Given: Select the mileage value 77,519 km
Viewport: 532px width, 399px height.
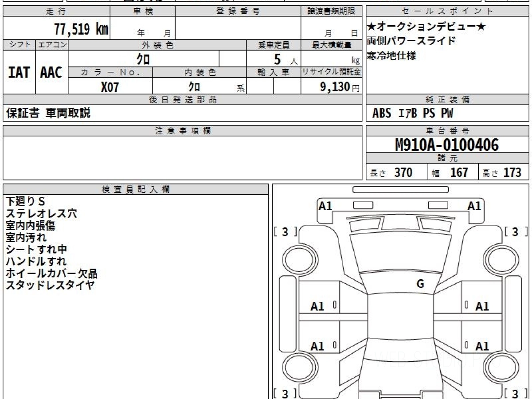Looking at the screenshot, I should pyautogui.click(x=81, y=29).
